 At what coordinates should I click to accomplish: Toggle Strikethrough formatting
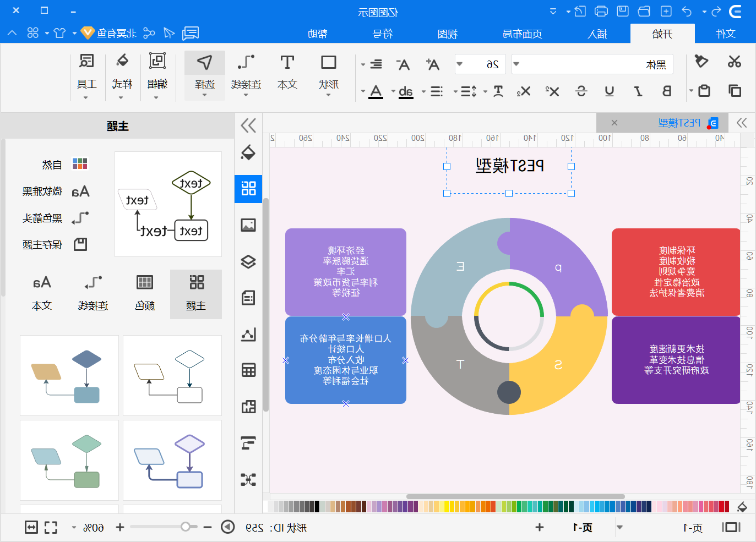click(581, 91)
